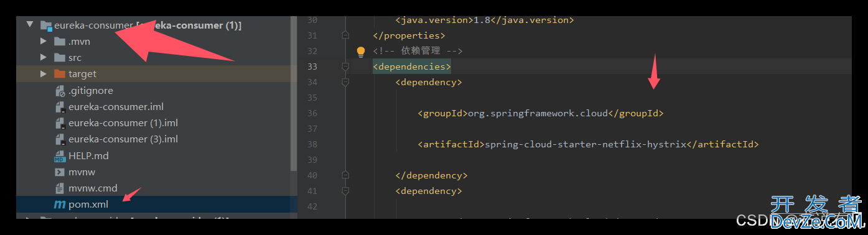The image size is (868, 235).
Task: Fold the closing properties tag at line 31
Action: 345,35
